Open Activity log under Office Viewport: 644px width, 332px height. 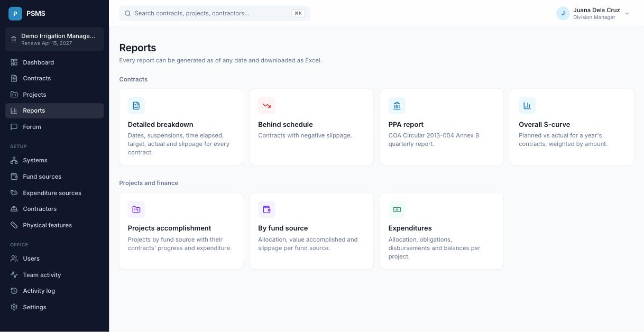click(x=54, y=291)
